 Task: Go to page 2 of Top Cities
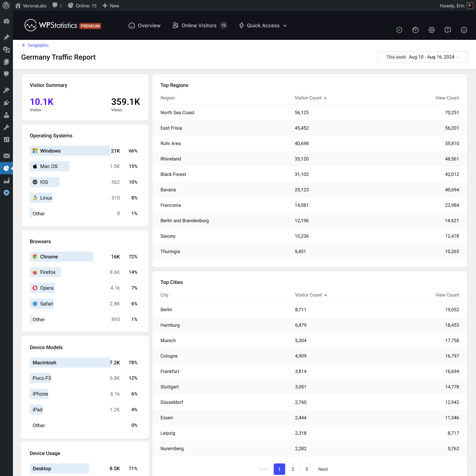click(x=293, y=469)
